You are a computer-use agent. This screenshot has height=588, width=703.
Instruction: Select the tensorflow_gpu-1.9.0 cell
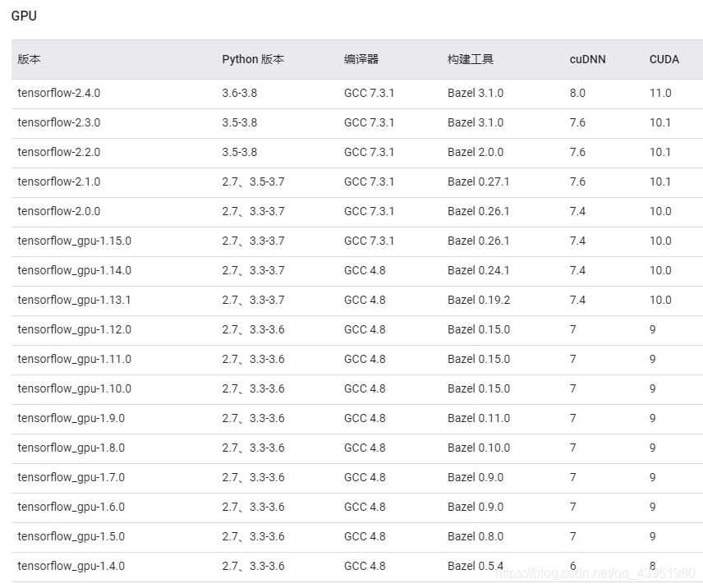coord(71,419)
